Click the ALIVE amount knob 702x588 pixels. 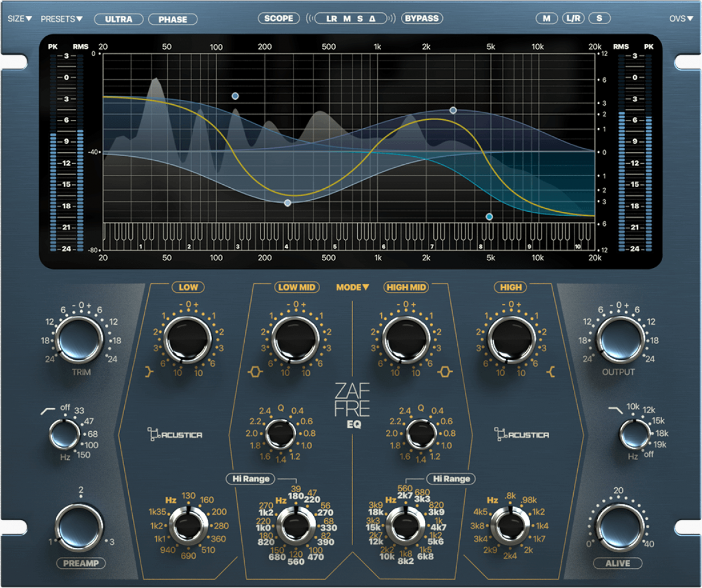click(619, 528)
